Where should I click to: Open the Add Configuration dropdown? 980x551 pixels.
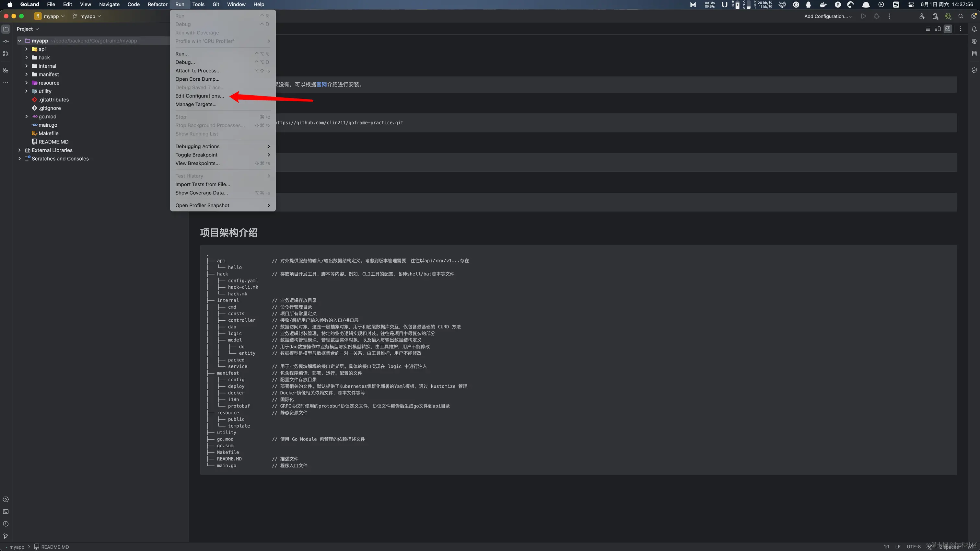click(x=828, y=16)
